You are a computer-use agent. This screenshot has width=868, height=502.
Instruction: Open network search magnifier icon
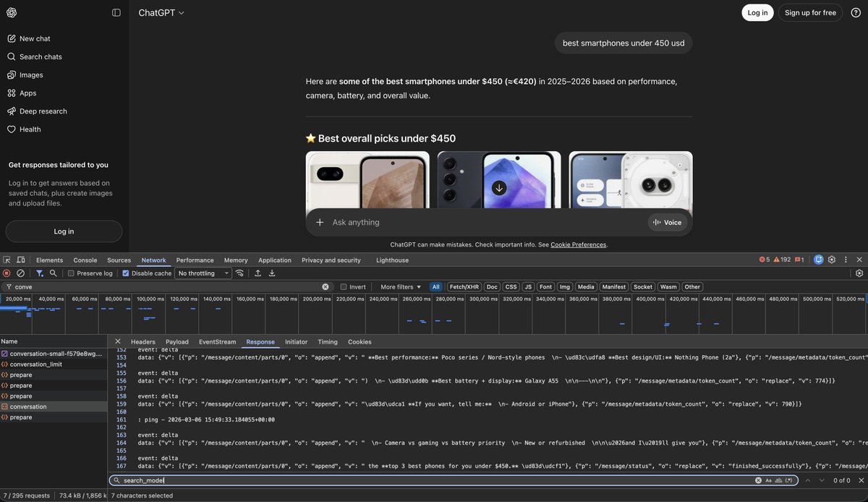coord(53,273)
